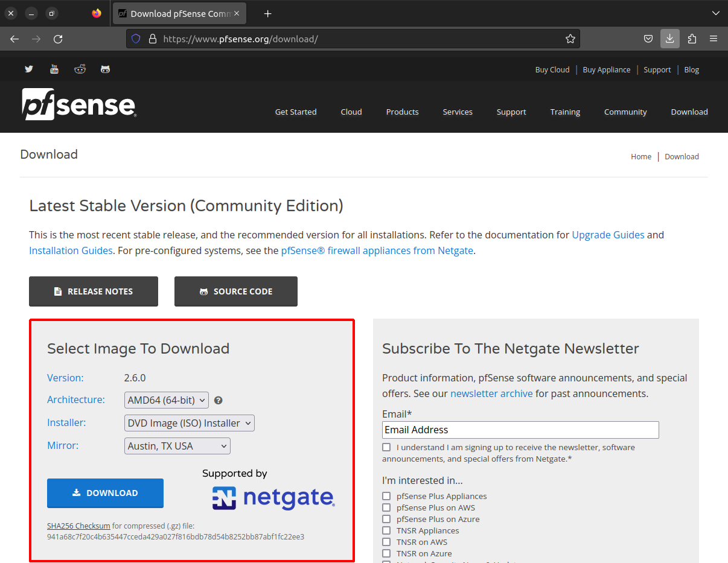Image resolution: width=728 pixels, height=563 pixels.
Task: Open Download item in main navigation
Action: [689, 112]
